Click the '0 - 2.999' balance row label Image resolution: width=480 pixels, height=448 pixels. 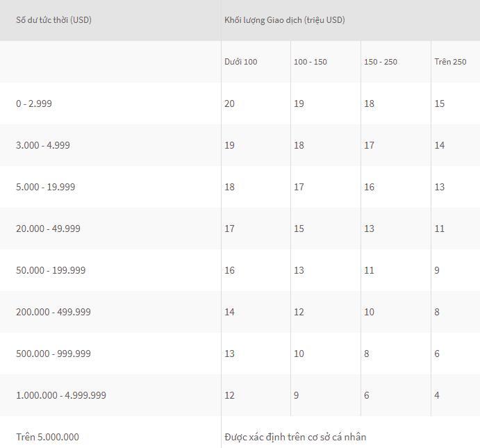coord(34,103)
